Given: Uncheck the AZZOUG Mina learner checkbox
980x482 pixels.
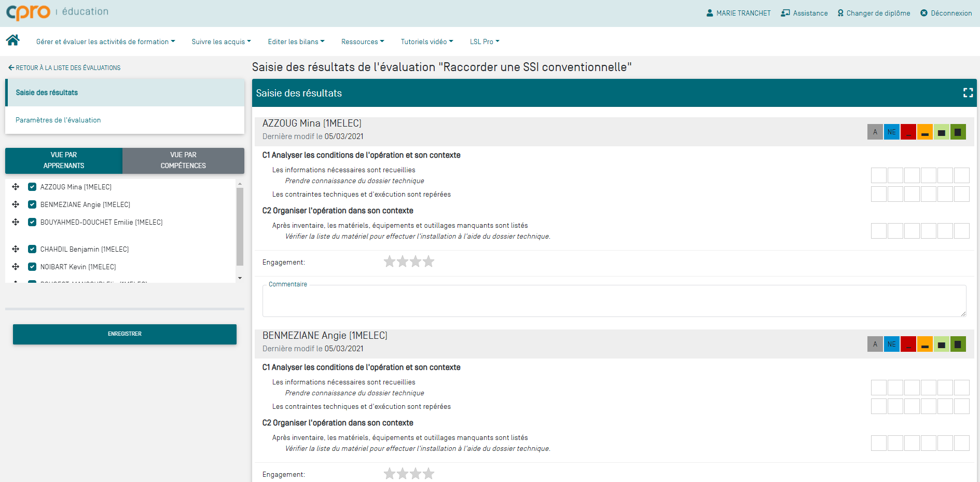Looking at the screenshot, I should 32,187.
